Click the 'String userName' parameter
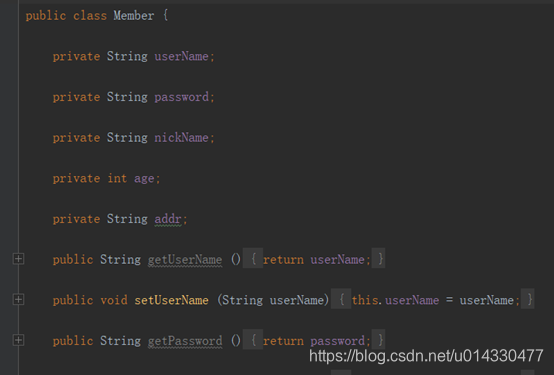 click(273, 300)
